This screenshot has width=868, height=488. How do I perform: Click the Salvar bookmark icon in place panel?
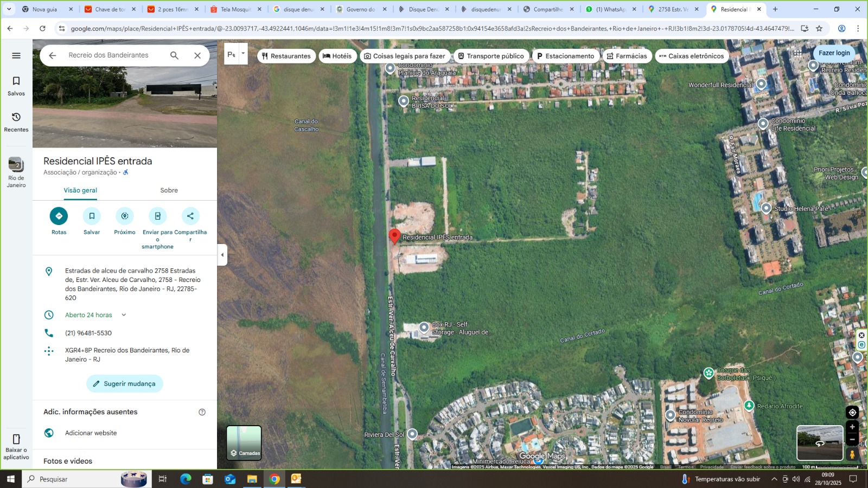tap(92, 216)
